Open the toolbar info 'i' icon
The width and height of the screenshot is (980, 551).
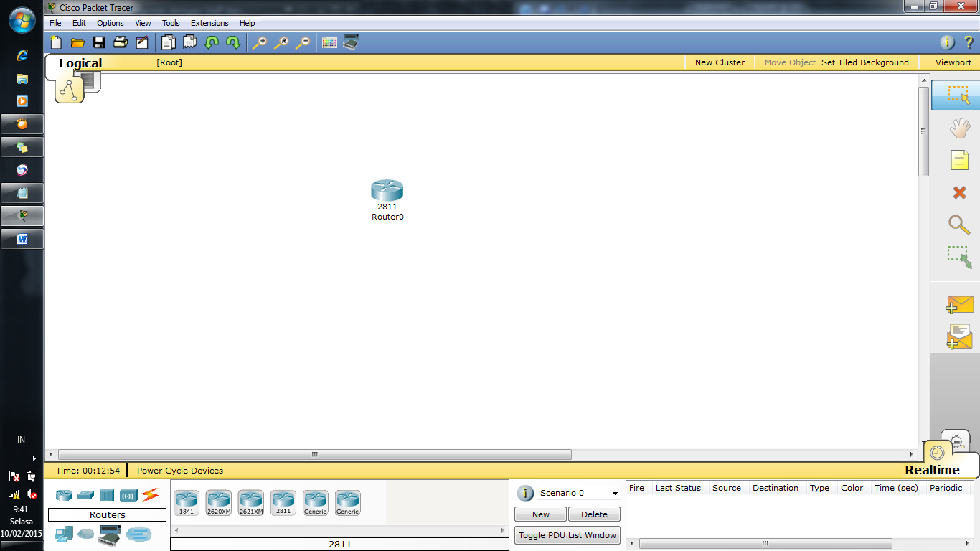[x=948, y=42]
